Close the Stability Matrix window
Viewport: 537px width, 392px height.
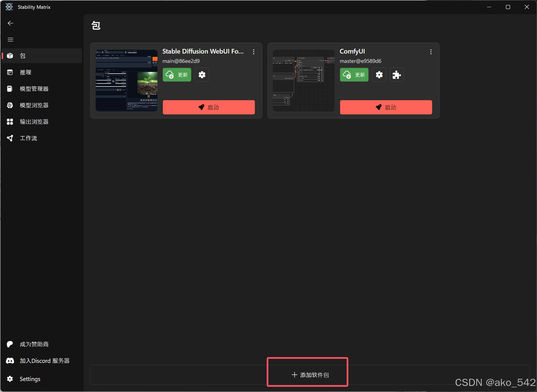[527, 7]
